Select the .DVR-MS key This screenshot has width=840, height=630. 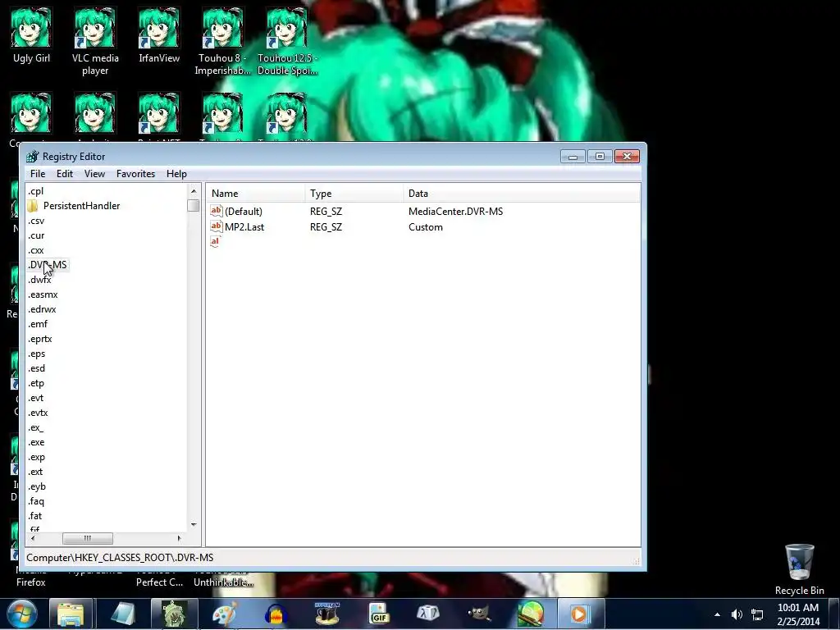click(x=47, y=265)
